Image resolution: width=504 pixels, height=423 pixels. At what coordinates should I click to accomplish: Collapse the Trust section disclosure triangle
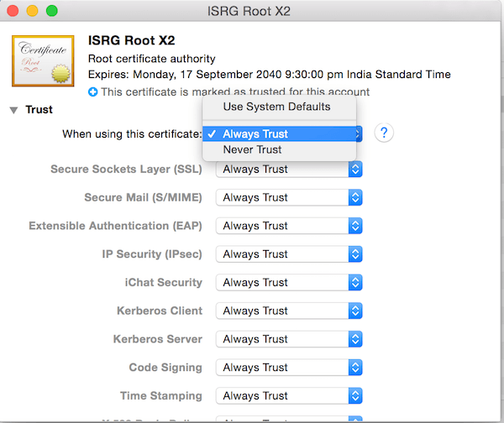[x=14, y=110]
